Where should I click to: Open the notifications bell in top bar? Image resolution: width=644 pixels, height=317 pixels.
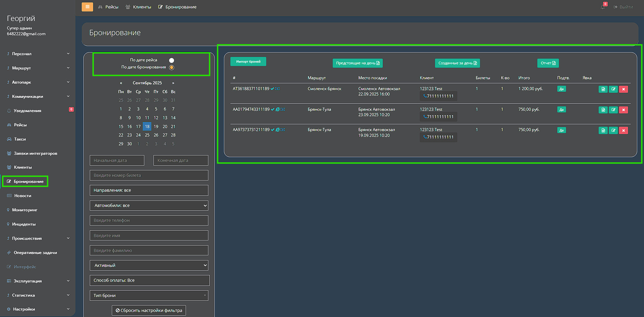click(603, 7)
